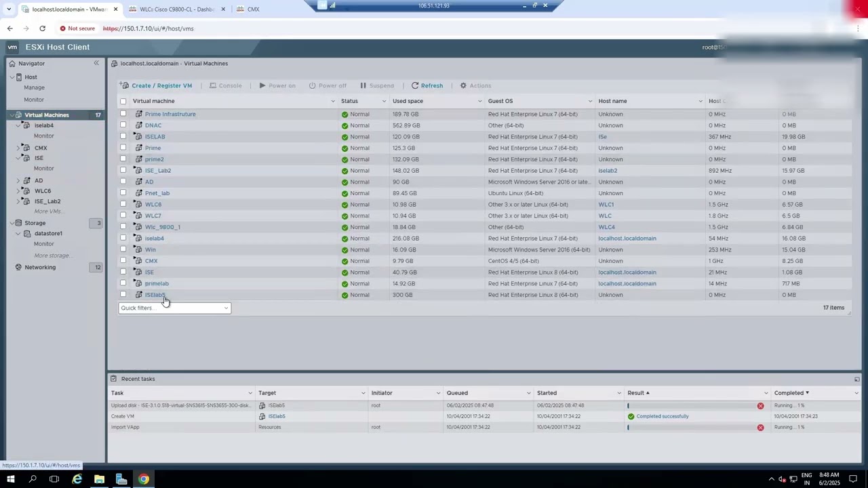Open ISElab5 target link in Create VM task
This screenshot has width=868, height=488.
pyautogui.click(x=276, y=416)
